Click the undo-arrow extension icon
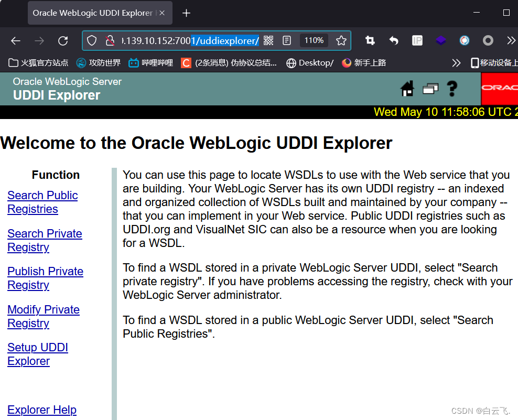 tap(394, 40)
